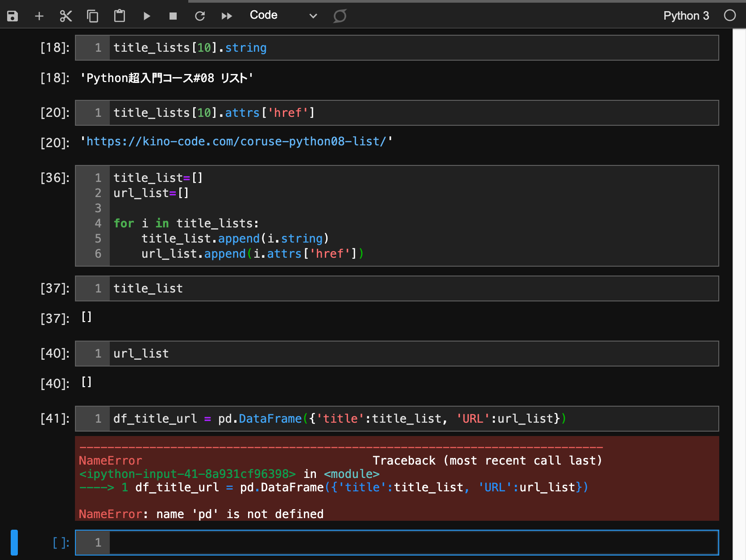Open the kino-code URL link in output 20
This screenshot has height=560, width=746.
coord(236,141)
